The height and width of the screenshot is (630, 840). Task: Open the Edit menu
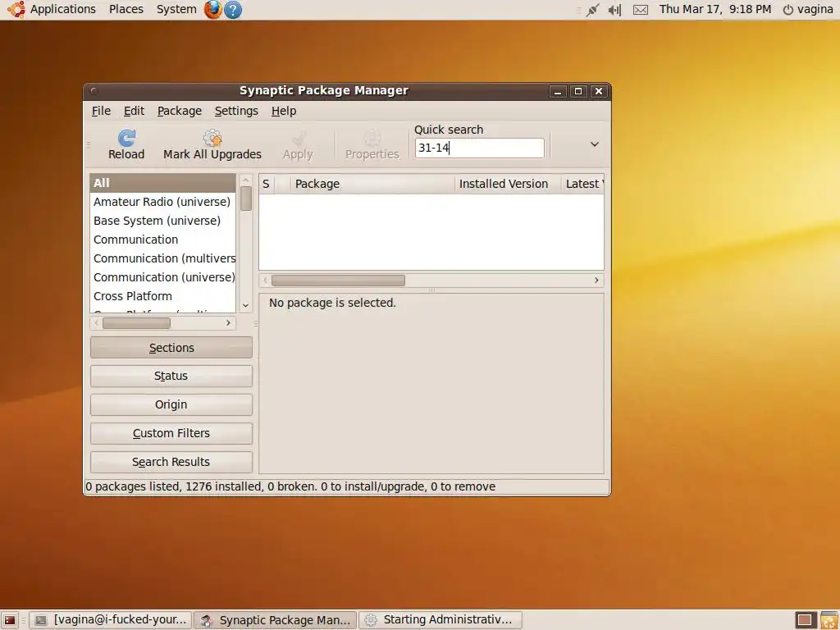coord(134,111)
